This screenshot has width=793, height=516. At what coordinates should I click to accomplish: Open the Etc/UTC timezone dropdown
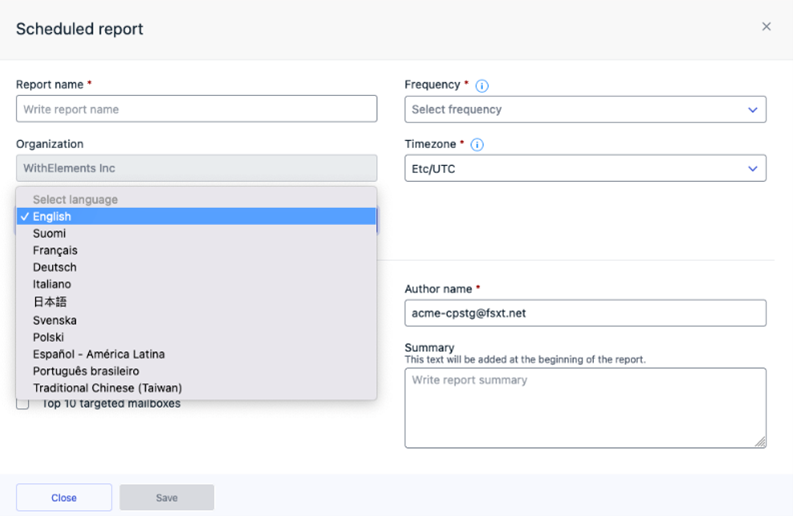pyautogui.click(x=585, y=168)
